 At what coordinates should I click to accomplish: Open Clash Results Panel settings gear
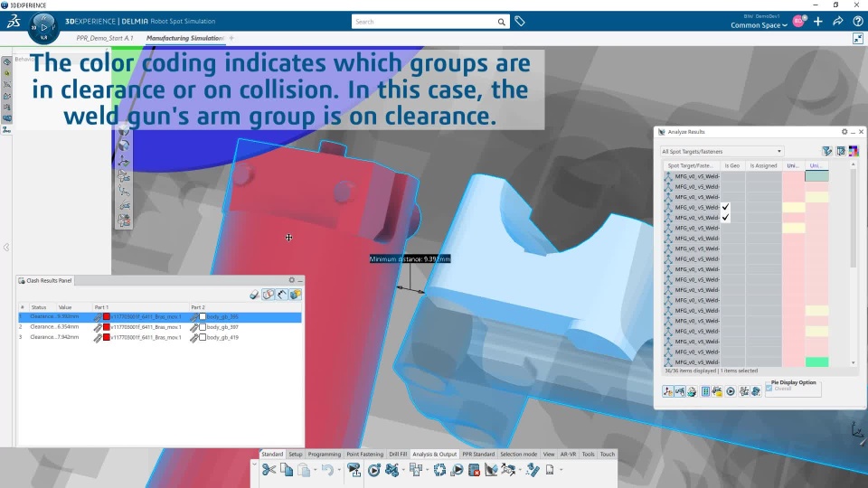pyautogui.click(x=292, y=280)
